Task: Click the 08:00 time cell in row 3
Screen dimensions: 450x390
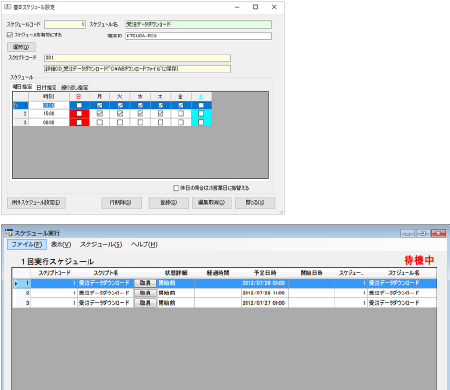Action: click(49, 122)
